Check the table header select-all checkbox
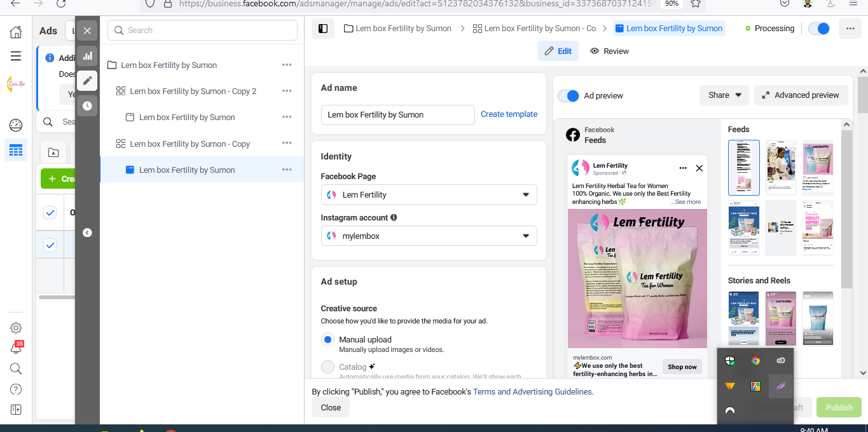 click(x=50, y=212)
